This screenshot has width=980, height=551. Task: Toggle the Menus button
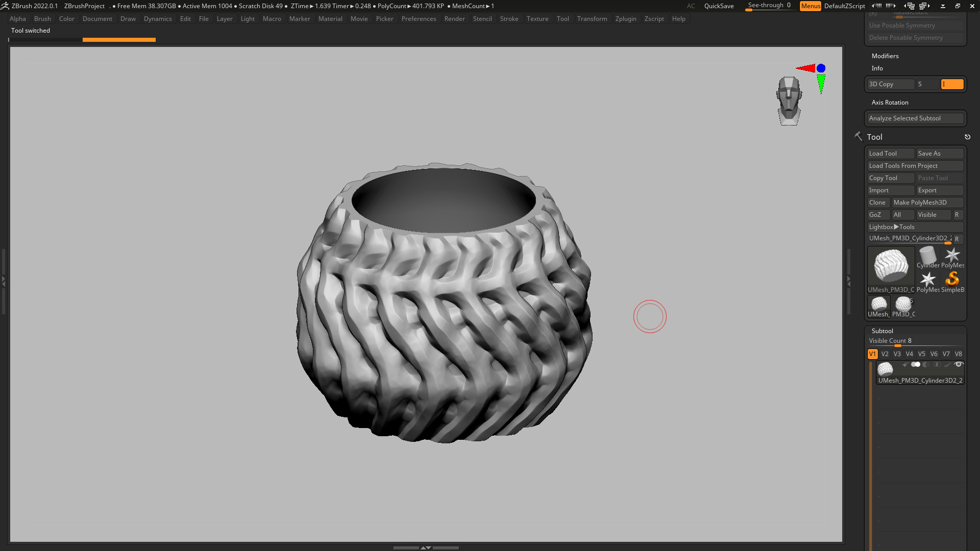[811, 6]
